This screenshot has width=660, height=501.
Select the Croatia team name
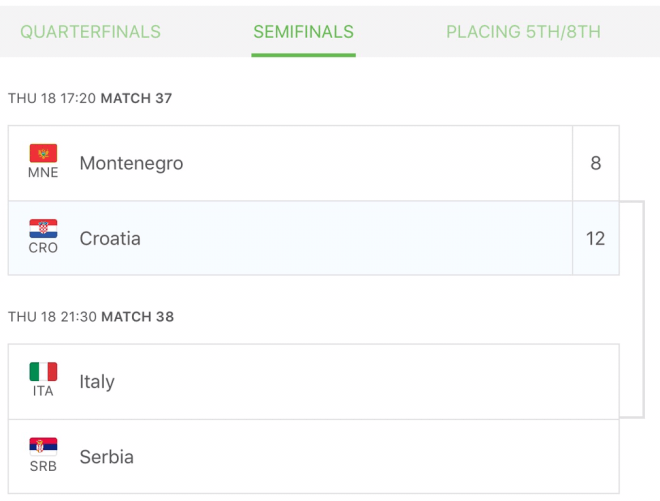coord(110,239)
